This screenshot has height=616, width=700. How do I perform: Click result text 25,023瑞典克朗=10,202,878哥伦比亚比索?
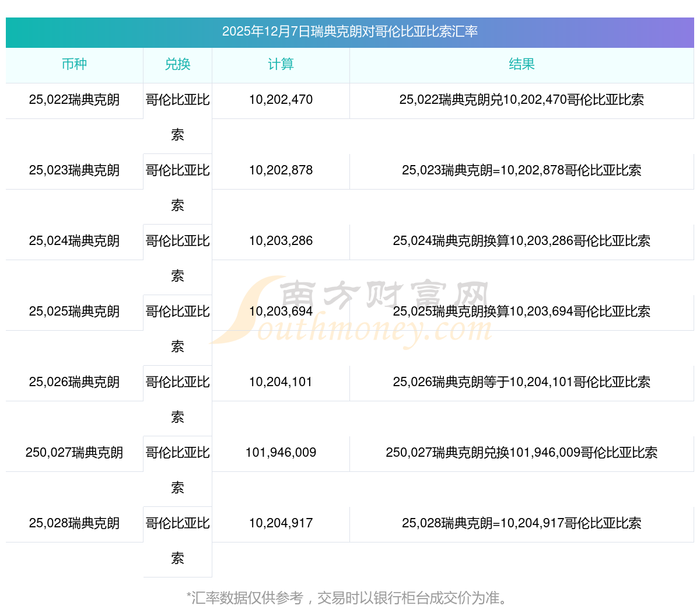pos(521,170)
